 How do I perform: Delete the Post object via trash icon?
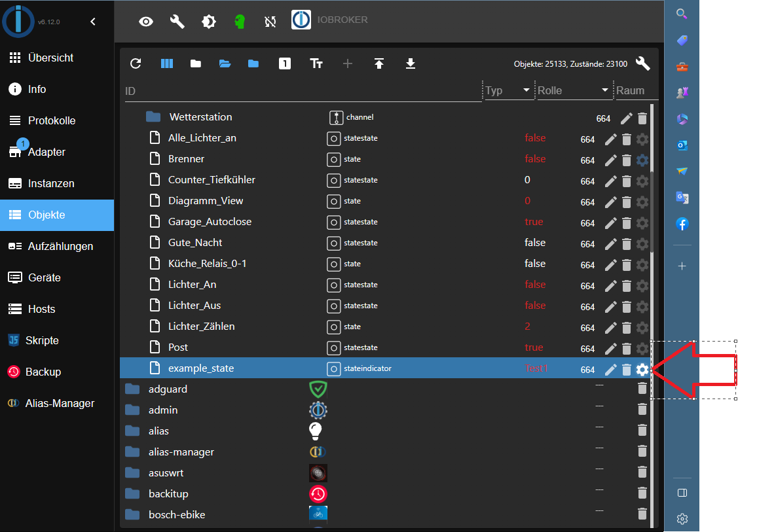tap(627, 348)
